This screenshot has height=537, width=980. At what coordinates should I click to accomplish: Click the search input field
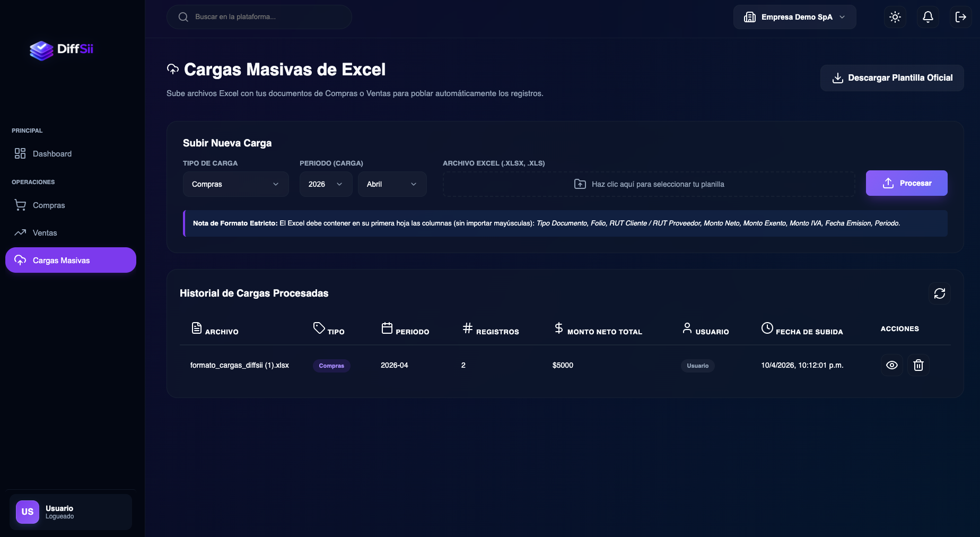point(260,16)
